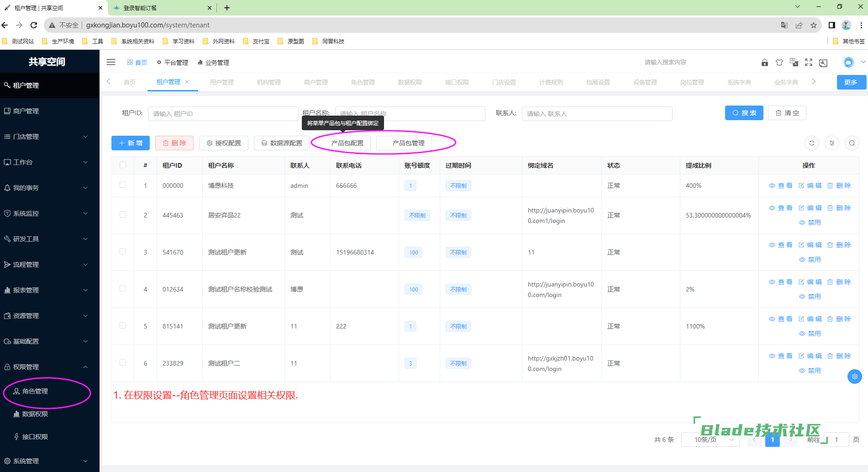This screenshot has width=868, height=472.
Task: Click the 新增 button
Action: 131,143
